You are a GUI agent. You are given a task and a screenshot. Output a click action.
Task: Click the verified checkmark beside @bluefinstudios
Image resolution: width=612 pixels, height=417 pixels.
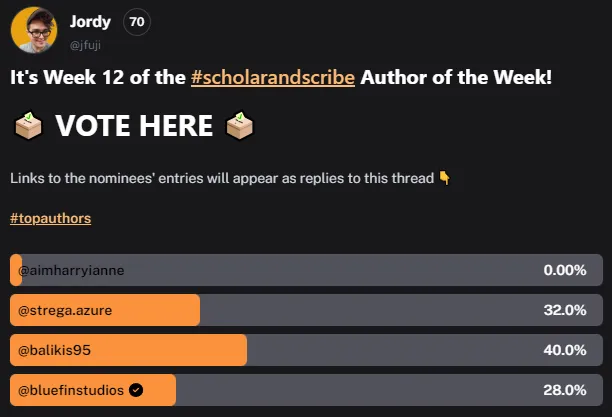coord(136,390)
